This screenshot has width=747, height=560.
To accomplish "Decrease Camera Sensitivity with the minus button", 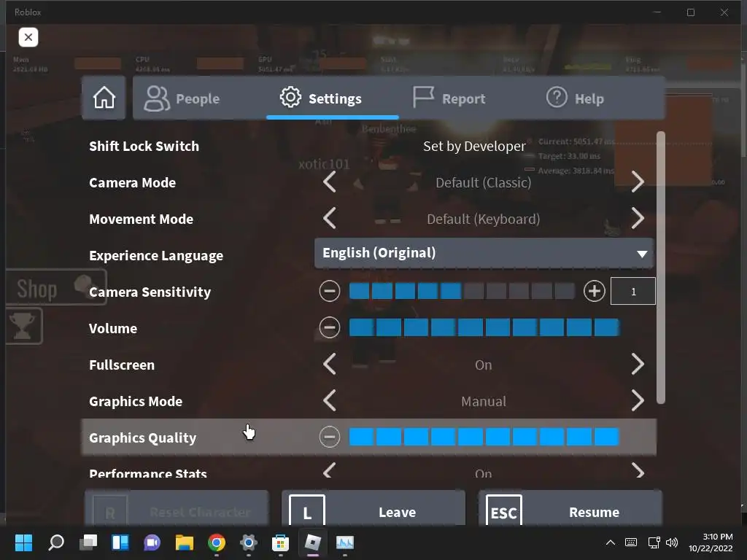I will pyautogui.click(x=330, y=291).
